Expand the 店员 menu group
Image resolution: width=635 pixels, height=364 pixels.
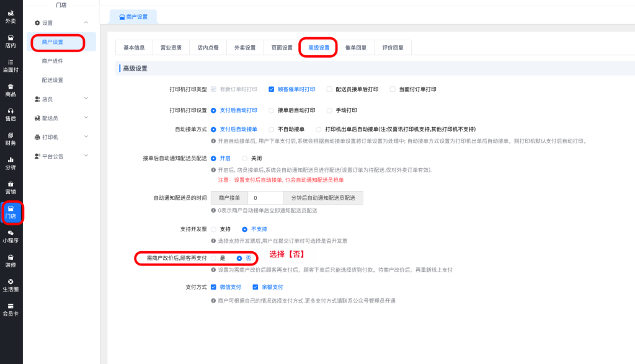[61, 99]
